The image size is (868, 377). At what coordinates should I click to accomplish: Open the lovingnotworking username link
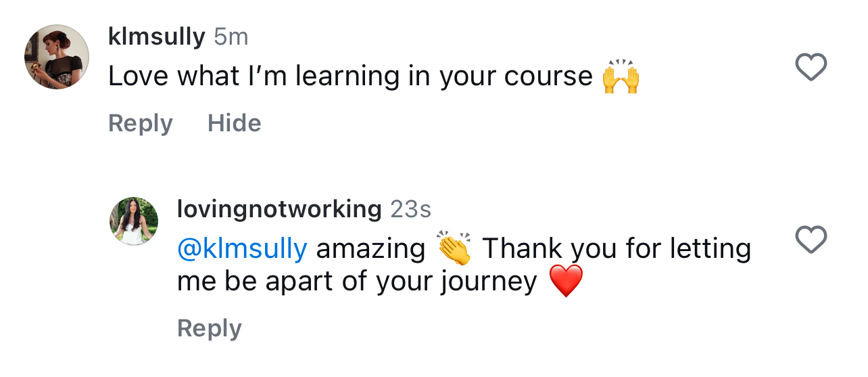click(279, 209)
